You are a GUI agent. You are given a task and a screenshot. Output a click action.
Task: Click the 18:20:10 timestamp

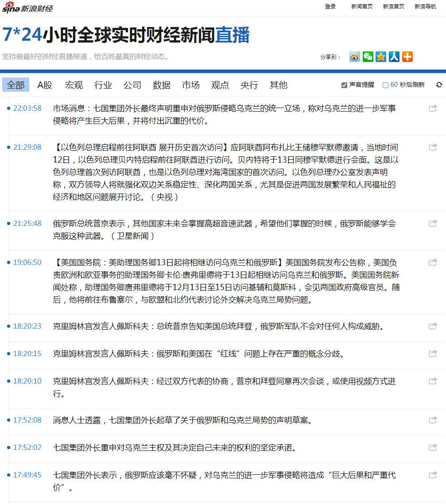pyautogui.click(x=27, y=381)
